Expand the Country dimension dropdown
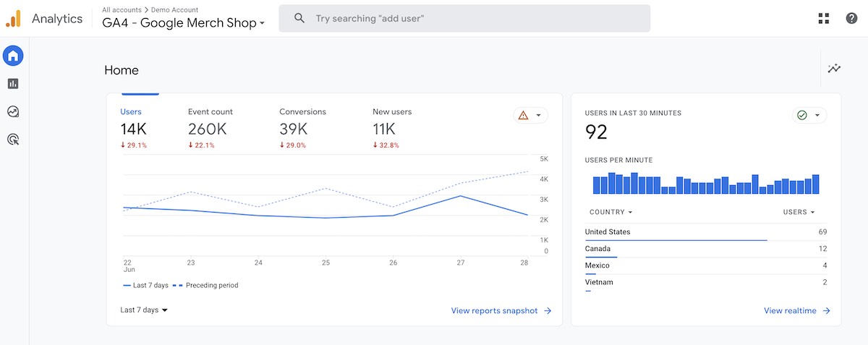The width and height of the screenshot is (868, 345). 611,212
